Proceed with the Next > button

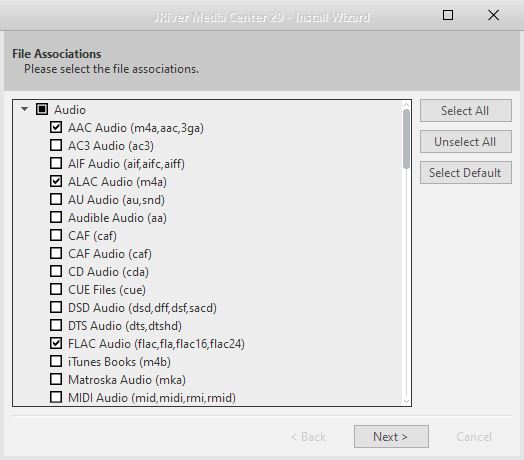point(391,437)
